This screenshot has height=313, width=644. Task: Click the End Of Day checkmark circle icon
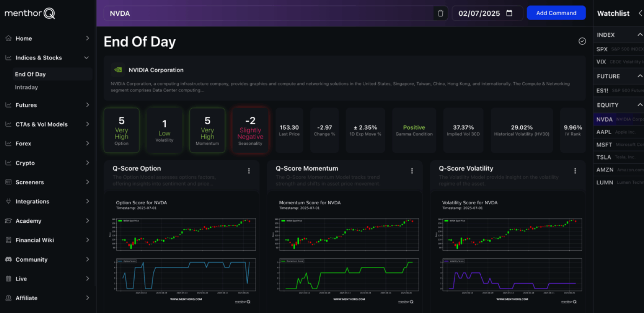tap(582, 41)
